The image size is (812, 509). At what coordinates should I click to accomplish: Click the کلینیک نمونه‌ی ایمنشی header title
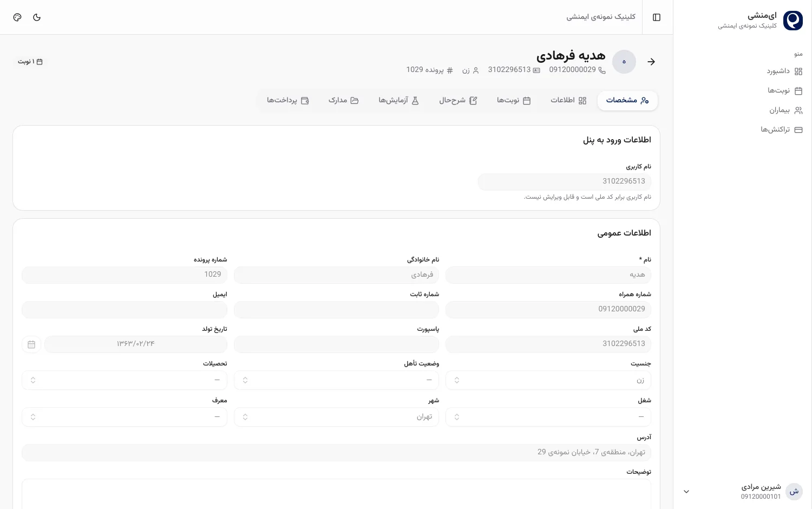coord(601,17)
